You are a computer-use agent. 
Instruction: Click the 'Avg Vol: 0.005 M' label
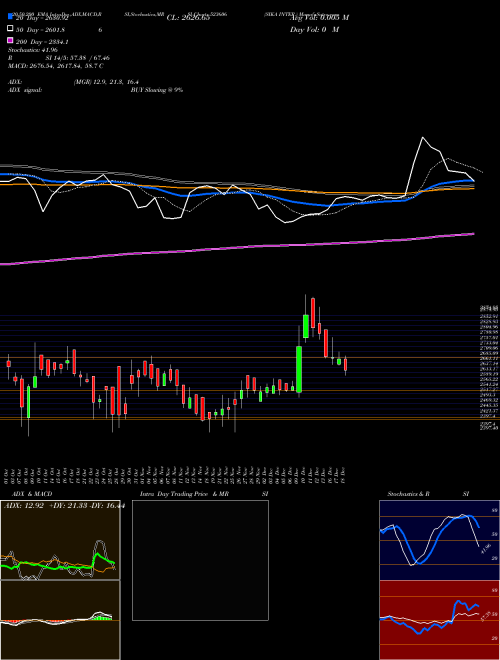(319, 18)
